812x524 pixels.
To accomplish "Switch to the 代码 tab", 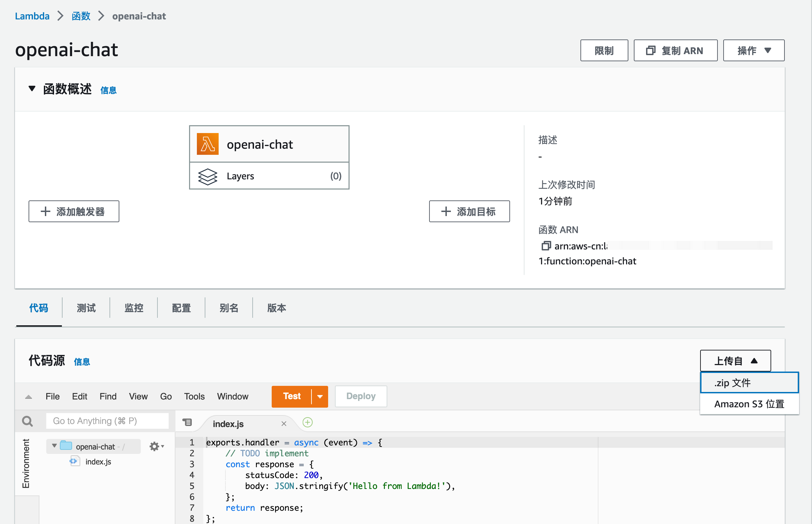I will point(39,308).
